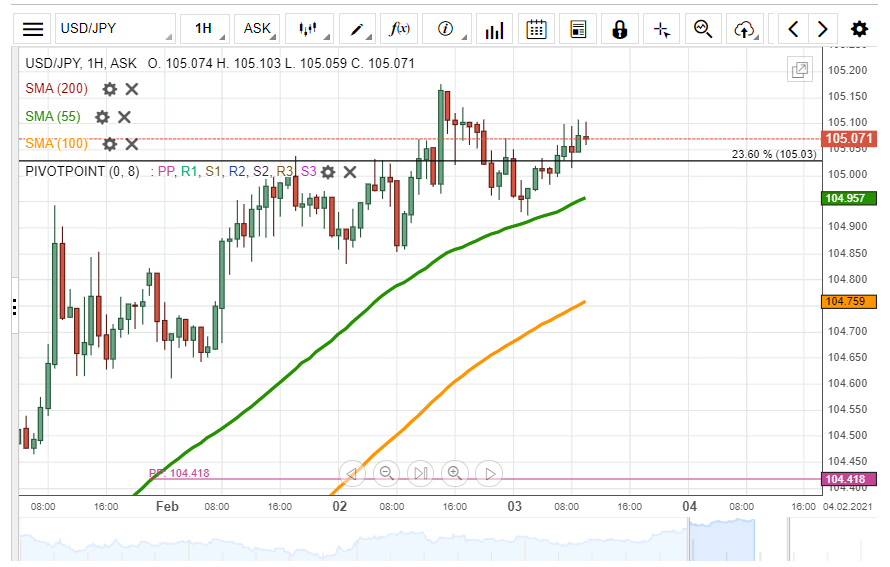Viewport: 890px width, 567px height.
Task: Remove the SMA (200) indicator
Action: [132, 89]
